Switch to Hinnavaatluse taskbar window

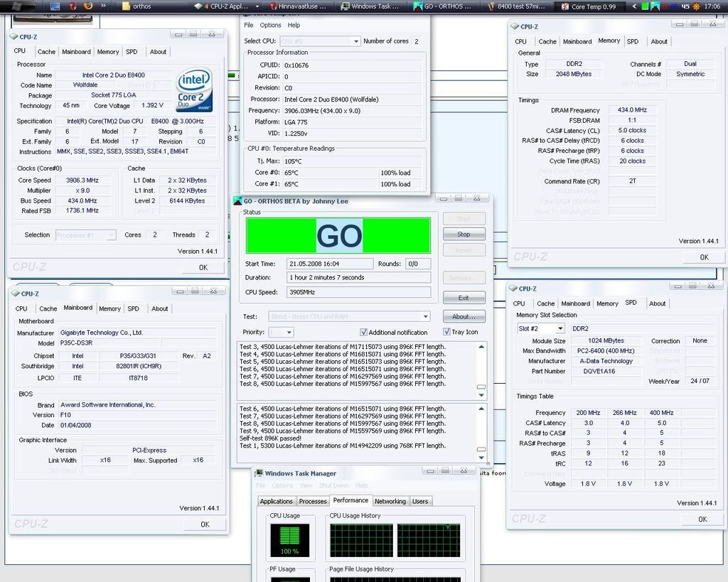299,6
